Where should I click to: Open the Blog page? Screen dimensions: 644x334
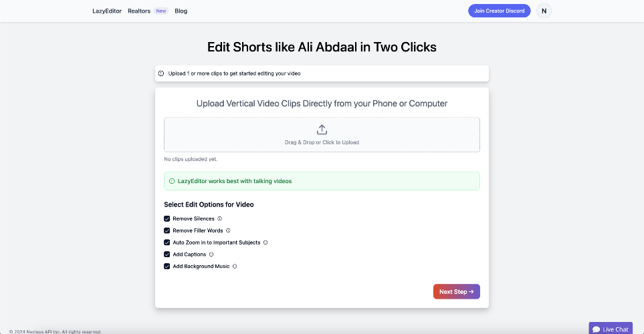coord(181,11)
